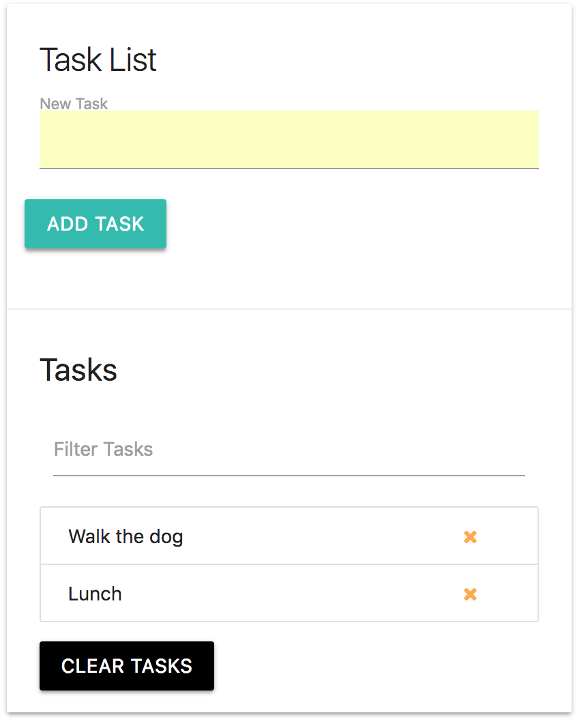The height and width of the screenshot is (726, 588).
Task: Click the teal ADD TASK button label
Action: click(x=95, y=224)
